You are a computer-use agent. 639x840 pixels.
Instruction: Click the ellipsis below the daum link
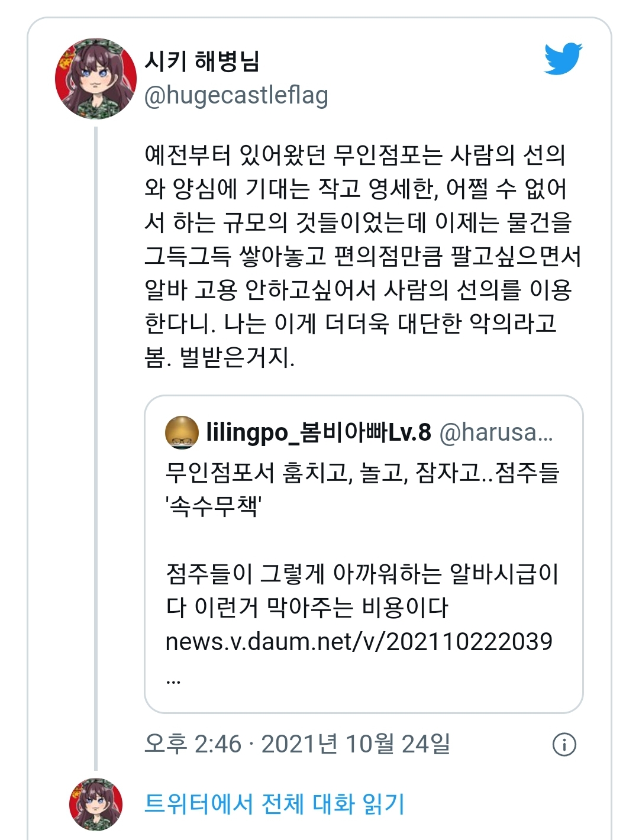tap(173, 680)
